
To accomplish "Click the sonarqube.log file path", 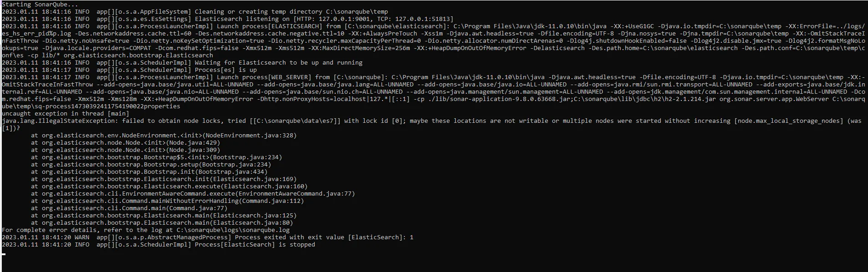I will point(233,230).
